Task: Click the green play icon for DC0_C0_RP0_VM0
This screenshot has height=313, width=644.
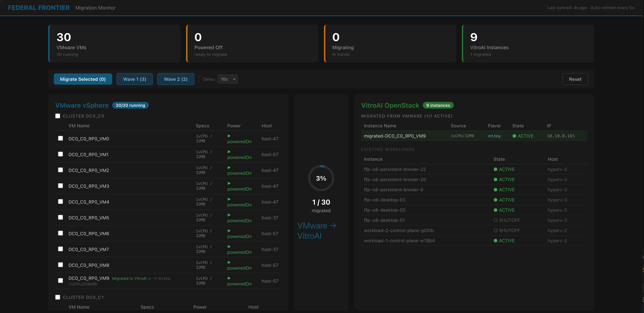Action: coord(229,136)
